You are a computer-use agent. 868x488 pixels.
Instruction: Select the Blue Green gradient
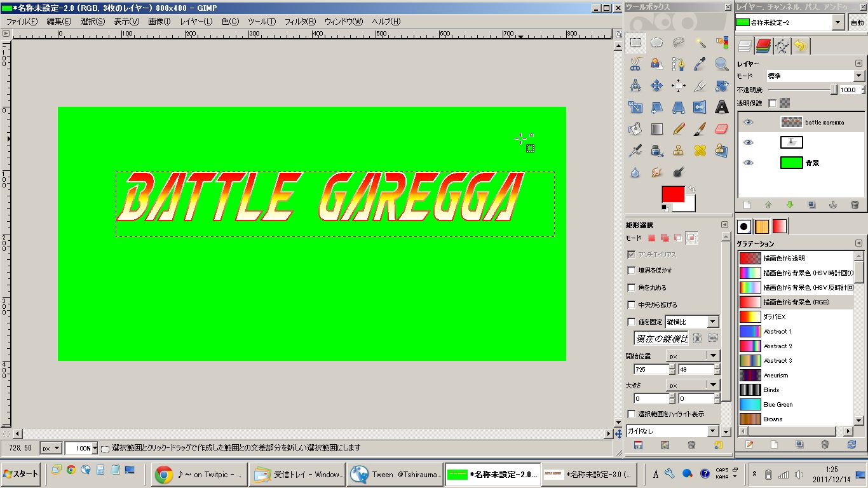pyautogui.click(x=798, y=404)
